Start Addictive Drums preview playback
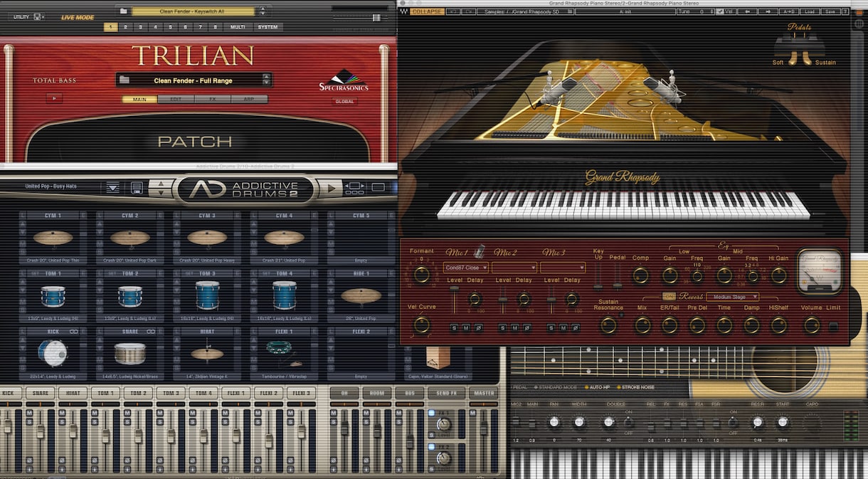 point(331,188)
